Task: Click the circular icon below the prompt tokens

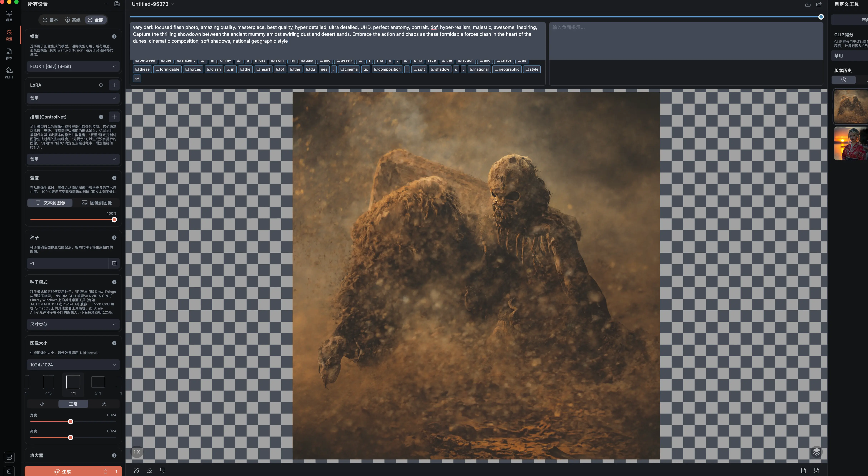Action: click(137, 79)
